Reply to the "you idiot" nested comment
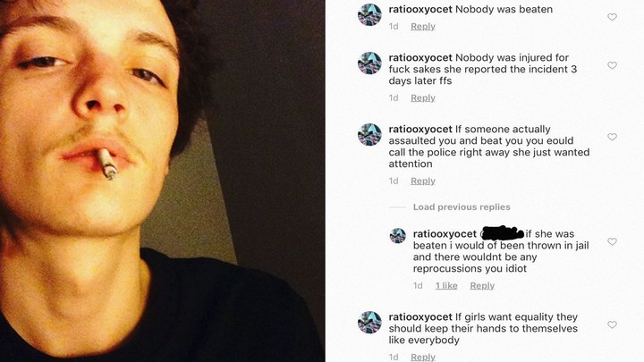Viewport: 644px width, 362px height. (x=482, y=285)
